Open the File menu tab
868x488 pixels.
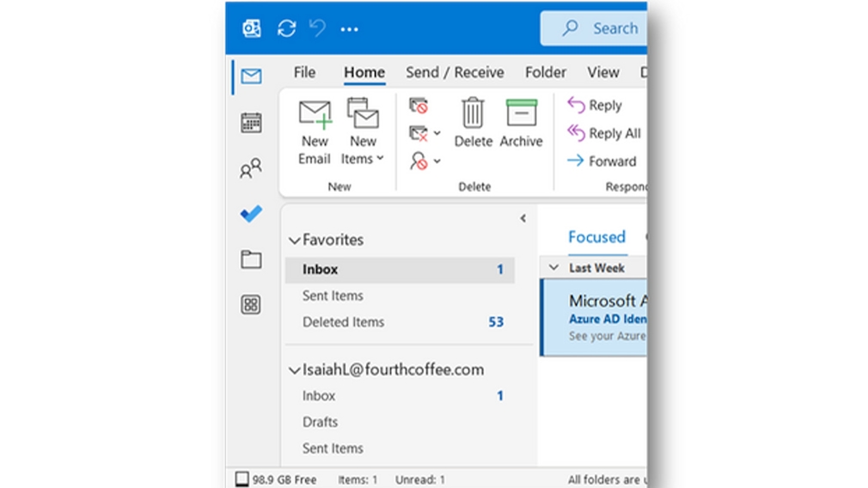coord(304,72)
